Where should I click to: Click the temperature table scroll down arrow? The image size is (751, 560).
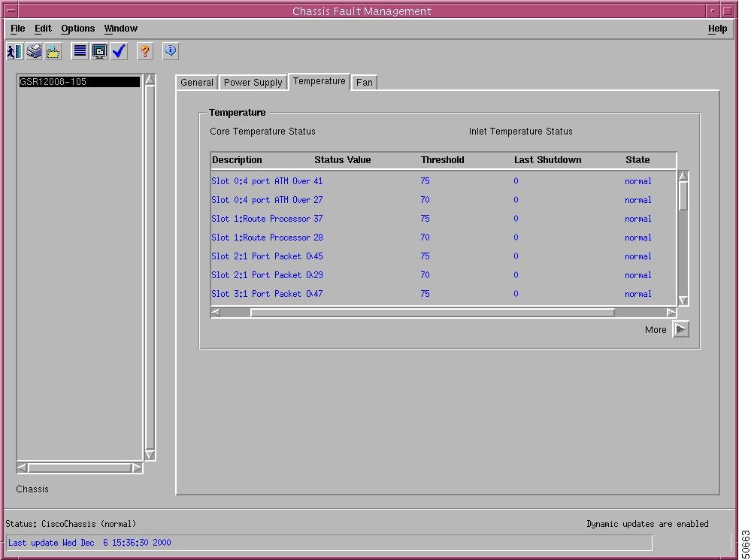[x=683, y=301]
